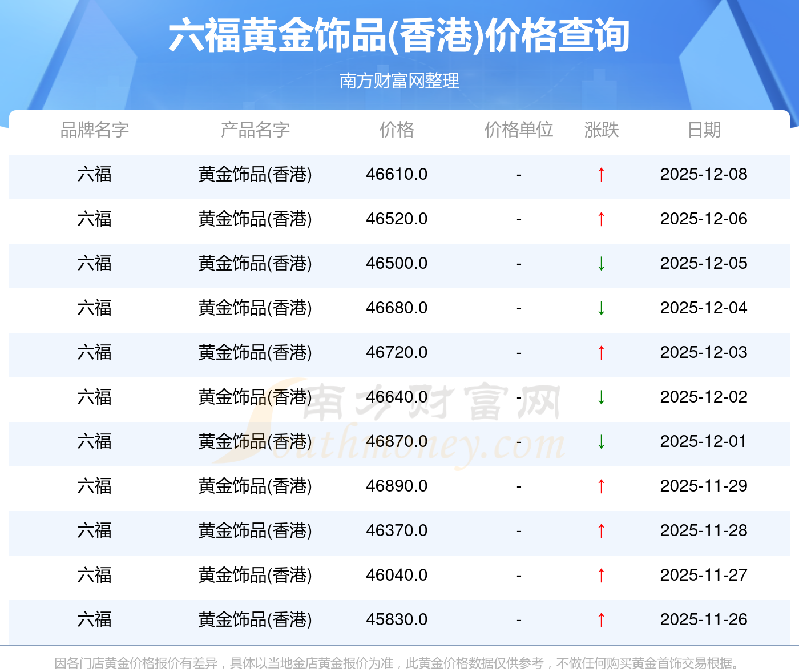The width and height of the screenshot is (799, 672).
Task: Click the 价格 column header
Action: [397, 130]
